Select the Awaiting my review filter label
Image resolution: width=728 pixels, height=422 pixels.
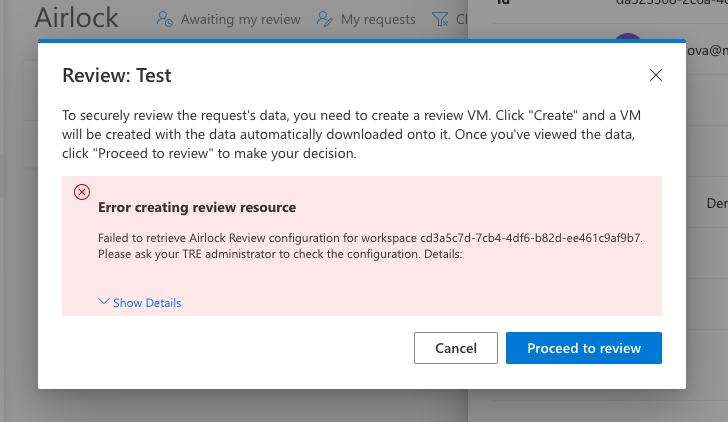[x=240, y=19]
